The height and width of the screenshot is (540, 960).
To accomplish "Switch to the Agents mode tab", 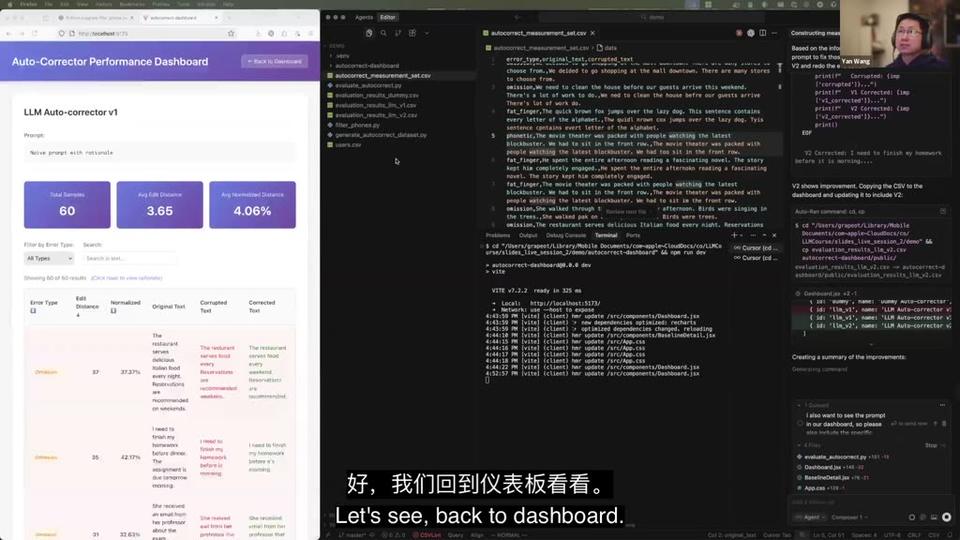I will [x=364, y=17].
